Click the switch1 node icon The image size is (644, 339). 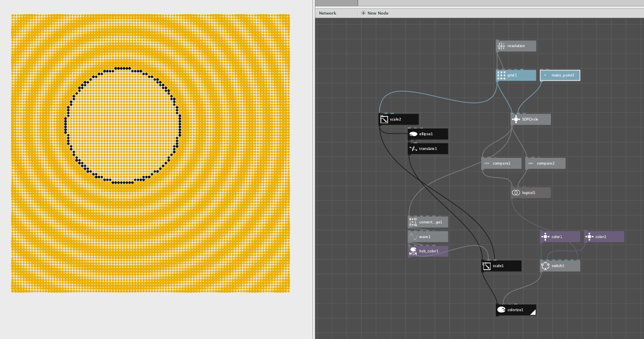pos(545,266)
